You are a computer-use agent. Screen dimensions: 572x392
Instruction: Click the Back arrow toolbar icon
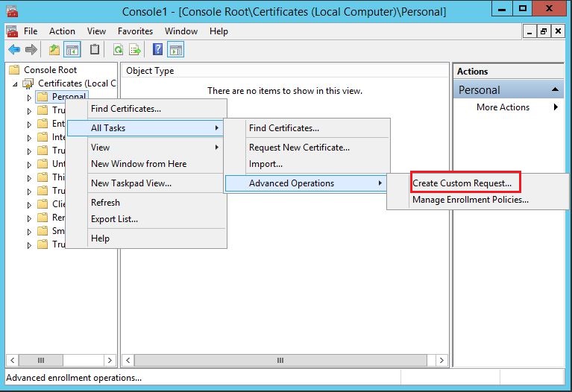point(13,50)
